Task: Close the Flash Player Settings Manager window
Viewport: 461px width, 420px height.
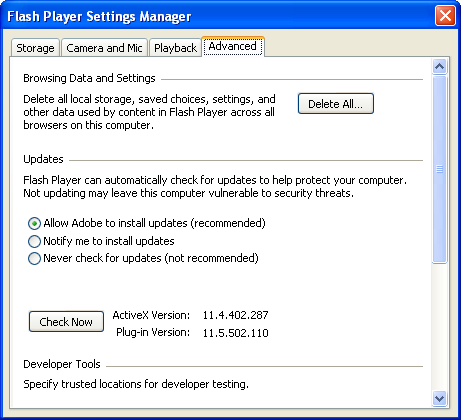Action: pos(445,15)
